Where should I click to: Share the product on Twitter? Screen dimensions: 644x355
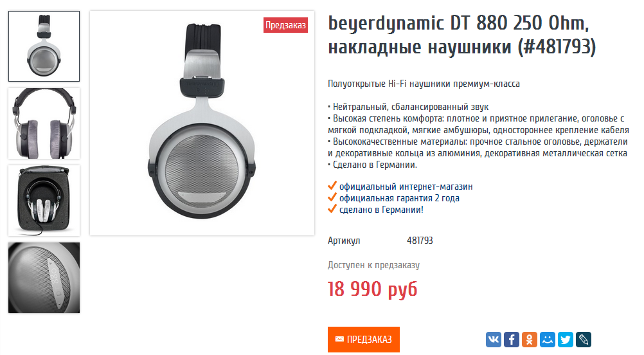click(566, 340)
